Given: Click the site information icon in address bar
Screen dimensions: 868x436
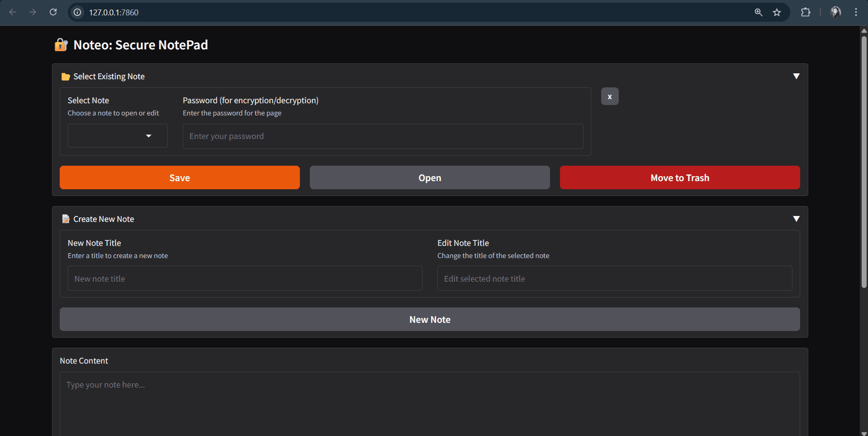Looking at the screenshot, I should pyautogui.click(x=78, y=12).
